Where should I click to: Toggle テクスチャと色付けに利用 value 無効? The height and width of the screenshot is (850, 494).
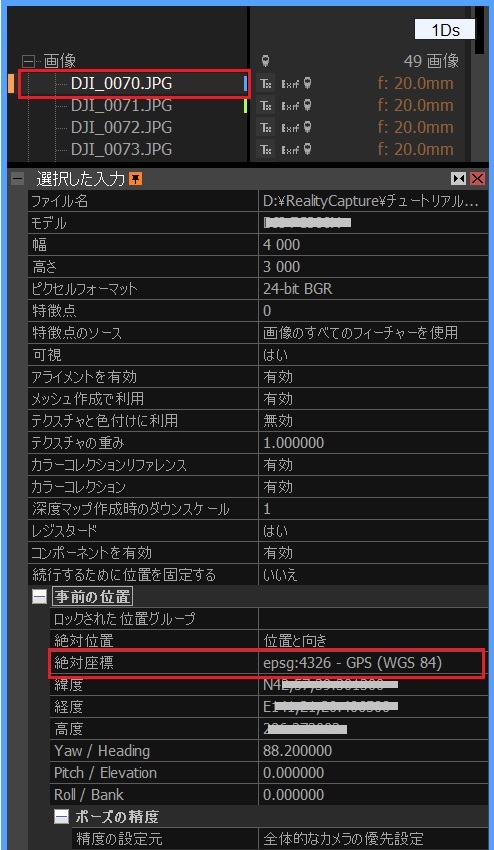coord(373,421)
